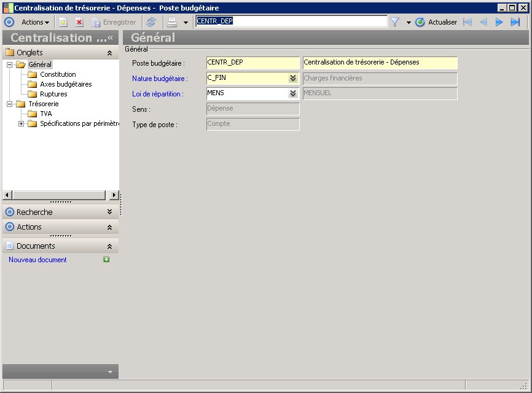Click the tree left scroll arrow

7,195
